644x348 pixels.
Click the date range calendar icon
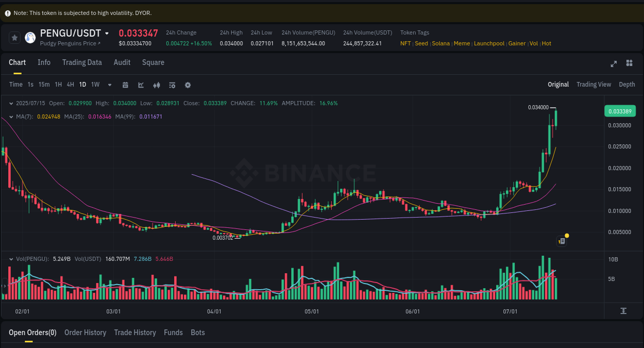pyautogui.click(x=125, y=85)
